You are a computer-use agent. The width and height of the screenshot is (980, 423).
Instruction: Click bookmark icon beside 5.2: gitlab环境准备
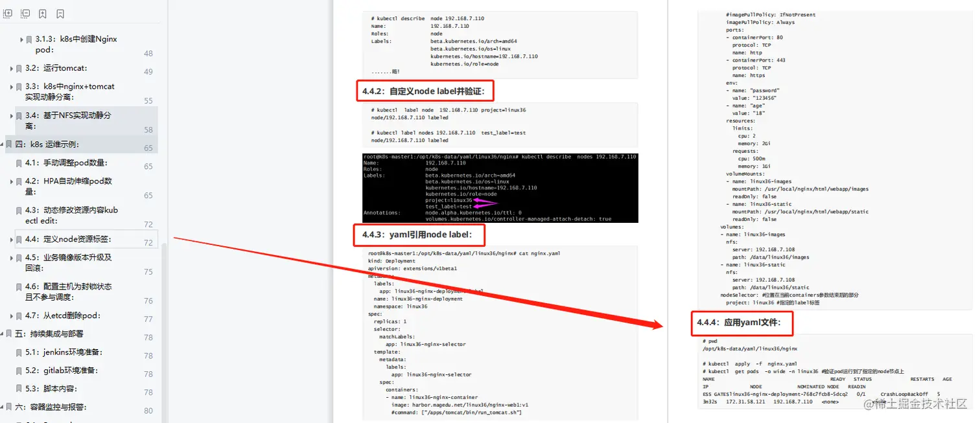pos(19,371)
